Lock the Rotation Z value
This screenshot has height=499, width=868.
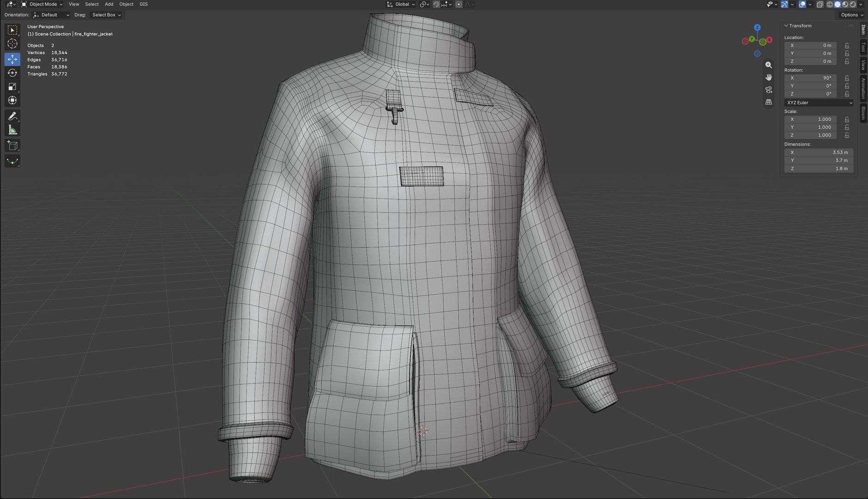coord(847,94)
